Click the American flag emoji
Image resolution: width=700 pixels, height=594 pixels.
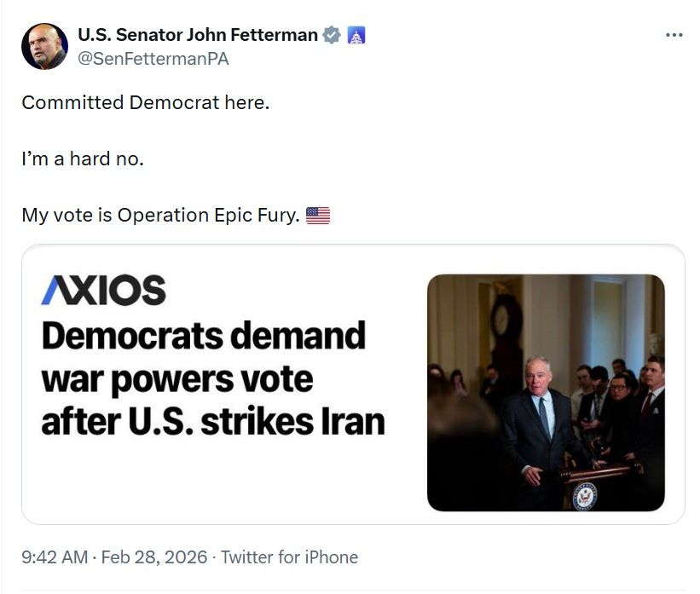tap(317, 216)
